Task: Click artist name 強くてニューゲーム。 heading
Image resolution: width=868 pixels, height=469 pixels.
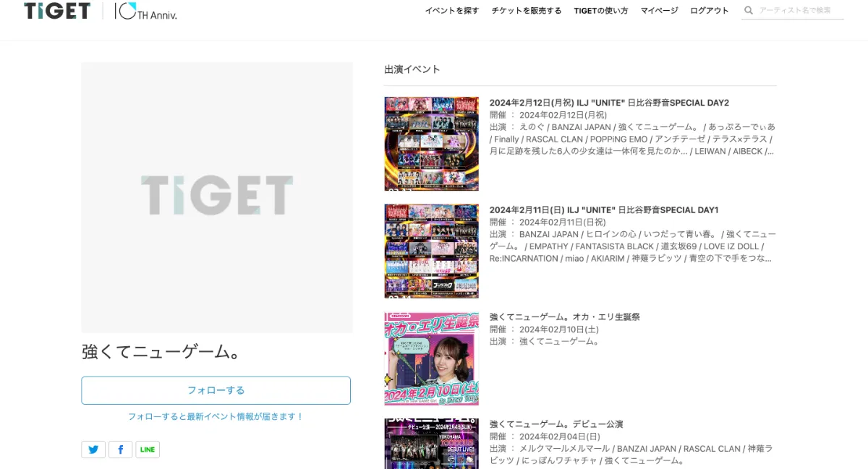Action: point(161,352)
